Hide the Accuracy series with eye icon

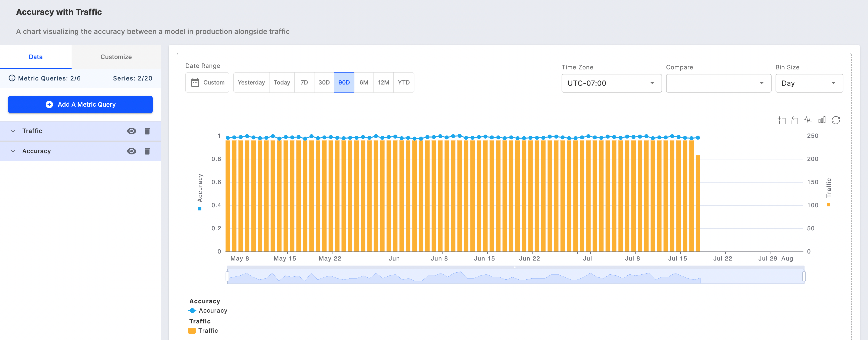click(131, 151)
